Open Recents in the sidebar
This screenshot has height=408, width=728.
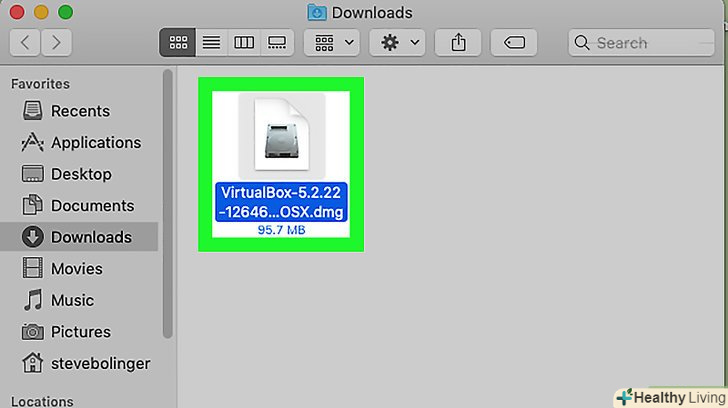(x=80, y=111)
